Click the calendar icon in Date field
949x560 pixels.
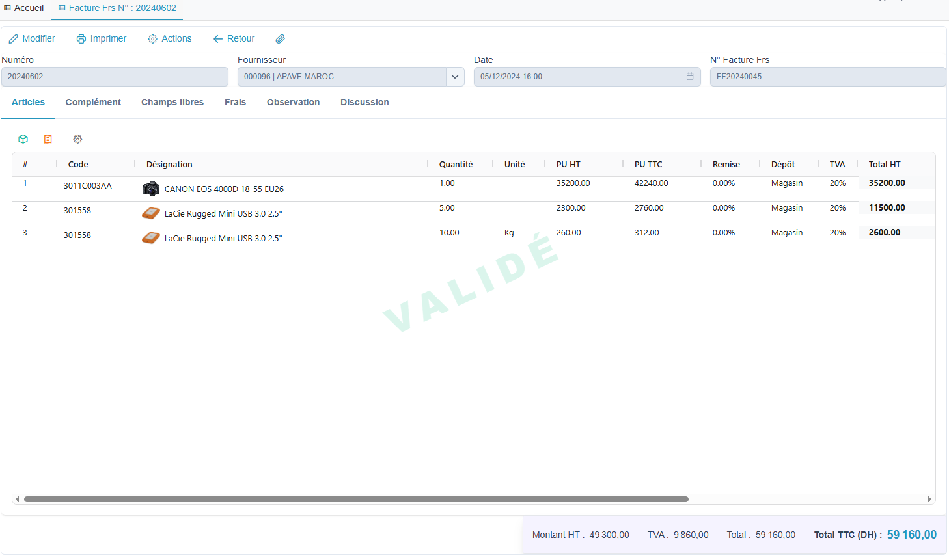(690, 77)
